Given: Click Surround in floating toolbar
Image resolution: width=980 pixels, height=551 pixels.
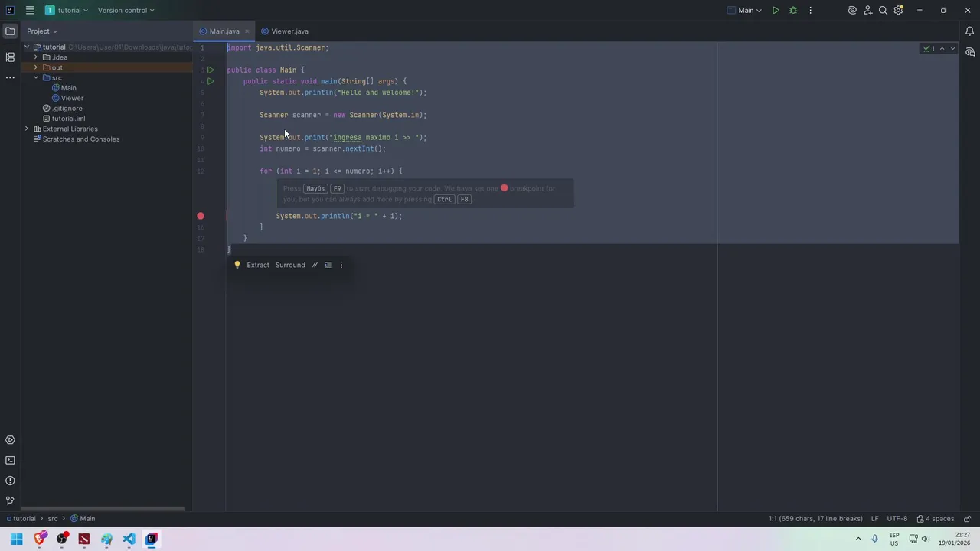Looking at the screenshot, I should point(290,265).
